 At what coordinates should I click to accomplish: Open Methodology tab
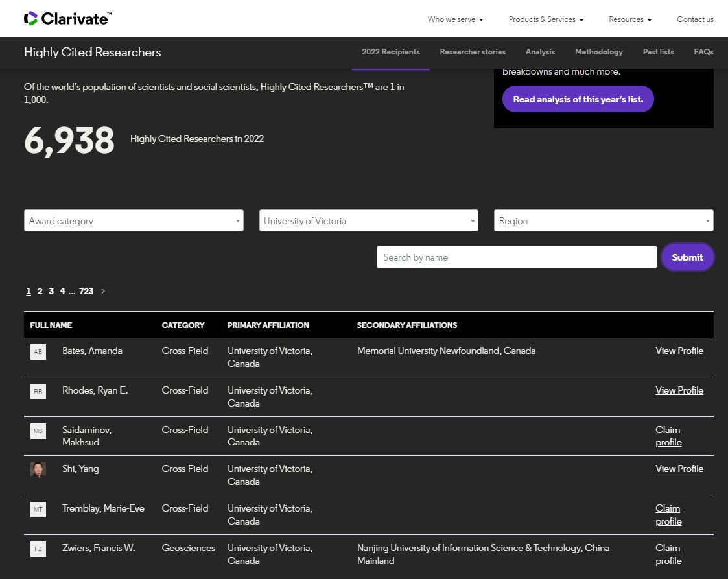[599, 52]
